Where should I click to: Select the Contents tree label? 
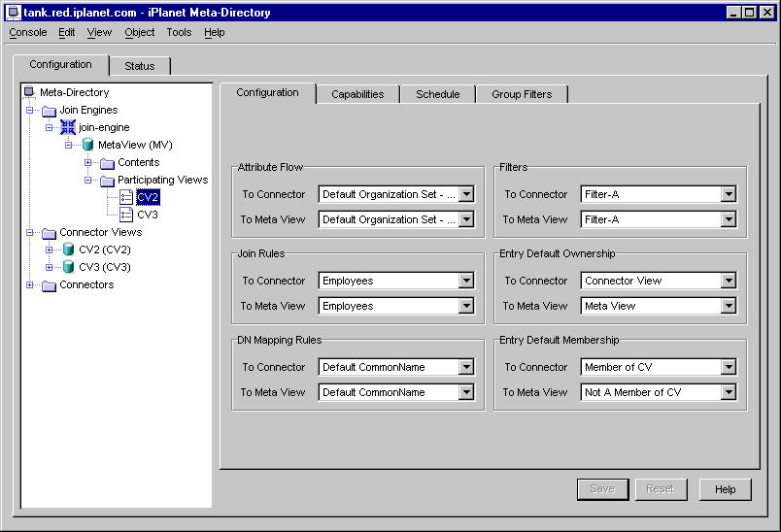(139, 162)
